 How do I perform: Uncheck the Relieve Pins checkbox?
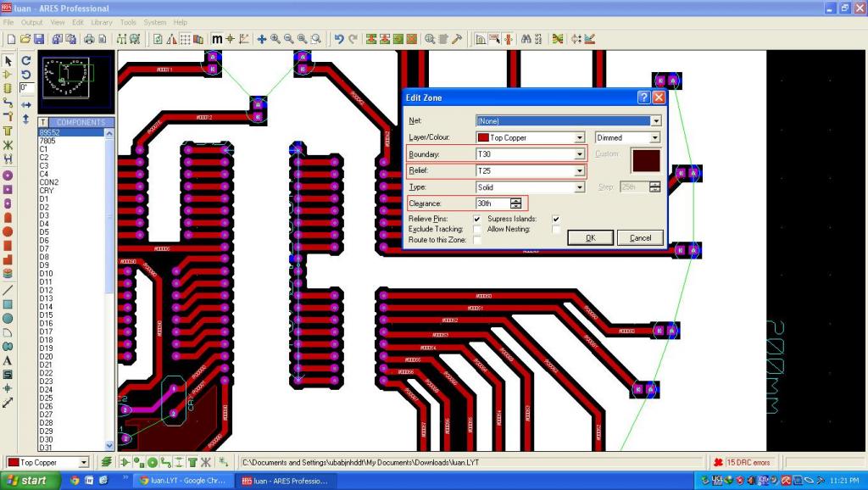(476, 219)
